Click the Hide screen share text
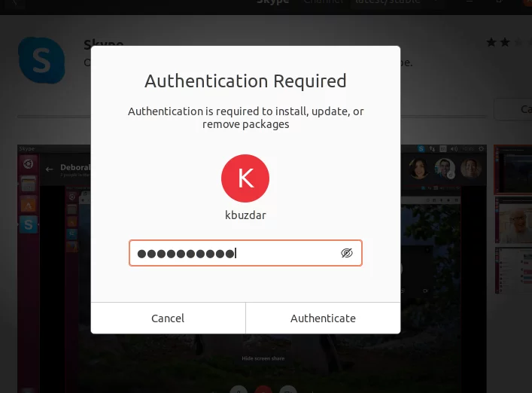 click(x=263, y=358)
